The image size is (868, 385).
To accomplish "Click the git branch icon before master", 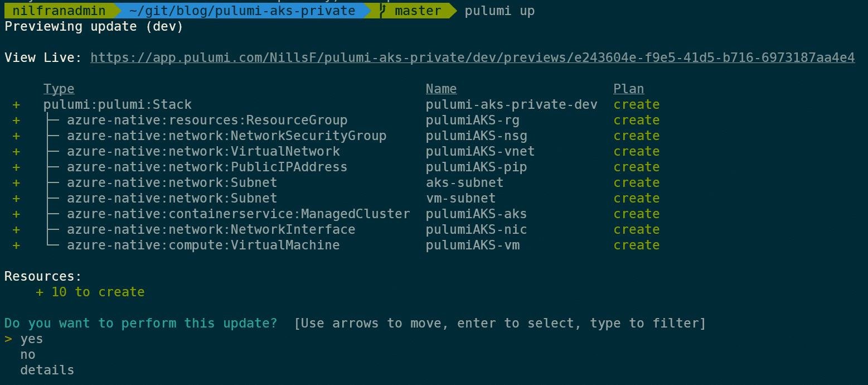I will tap(382, 11).
